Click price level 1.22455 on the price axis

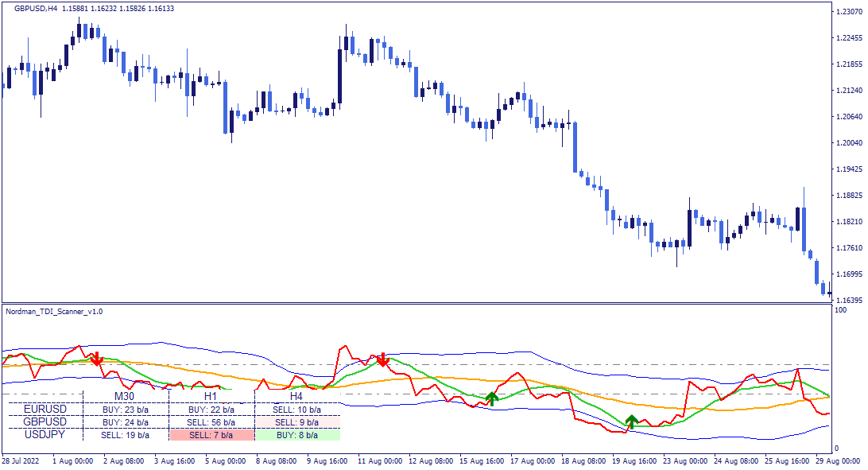point(849,38)
